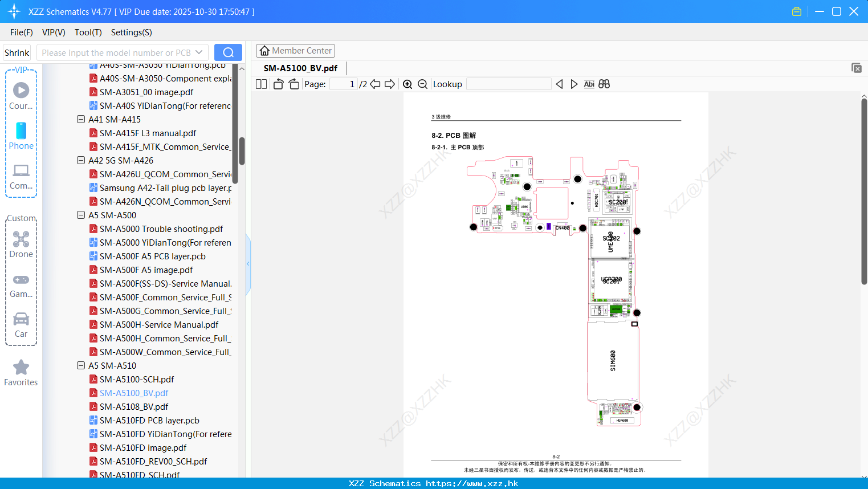Viewport: 868px width, 489px height.
Task: Collapse the A5 SM-A500 folder
Action: click(x=81, y=215)
